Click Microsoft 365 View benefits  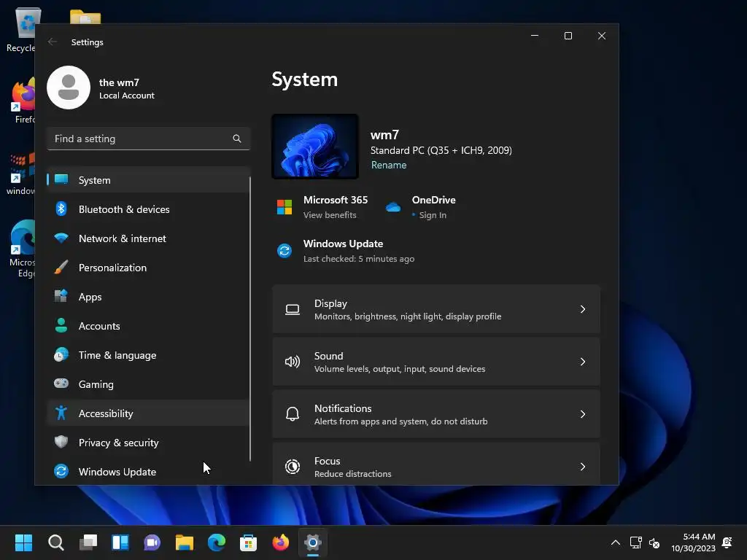[x=330, y=215]
